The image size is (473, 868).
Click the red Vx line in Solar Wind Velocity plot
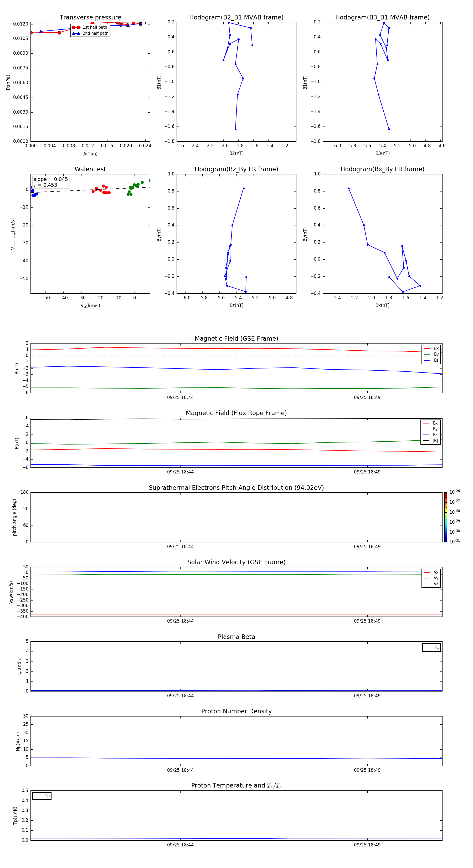[x=236, y=614]
